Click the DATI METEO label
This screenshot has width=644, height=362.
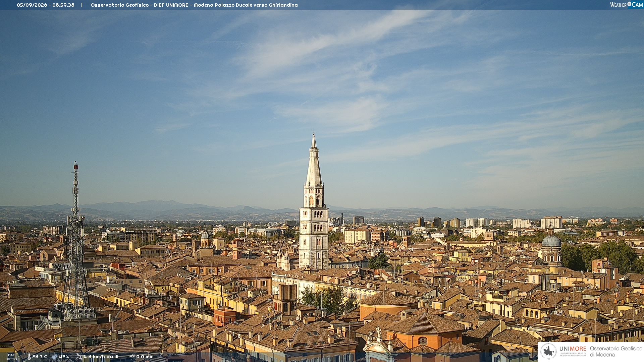12,357
